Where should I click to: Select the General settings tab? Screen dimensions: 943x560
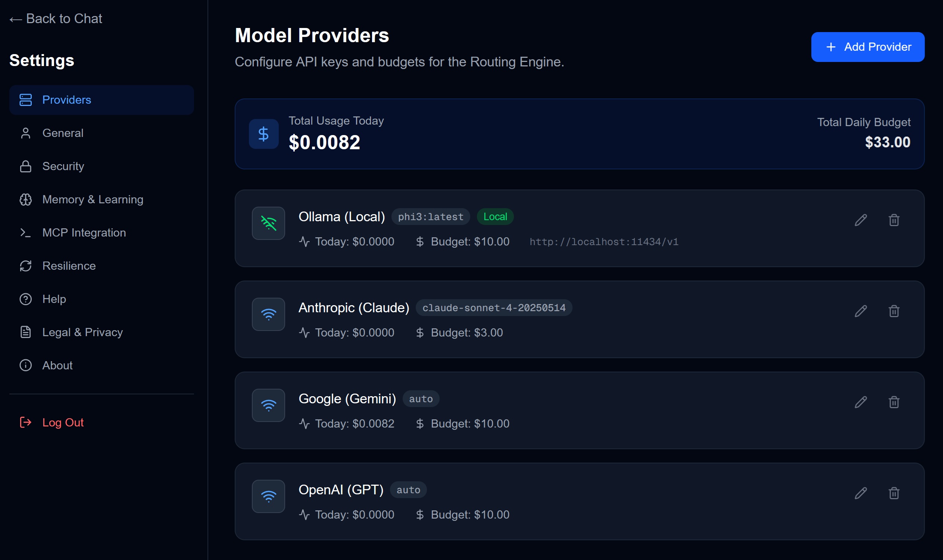(63, 133)
